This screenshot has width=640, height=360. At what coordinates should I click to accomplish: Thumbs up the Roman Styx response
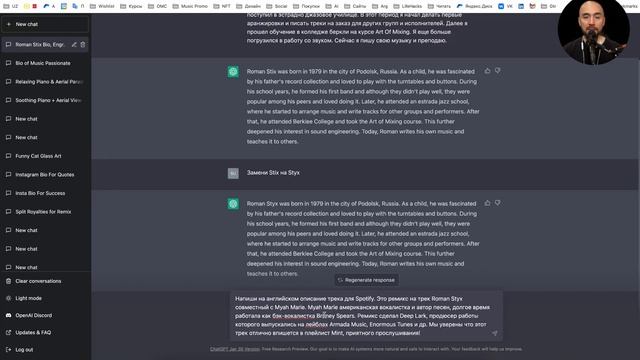click(487, 203)
